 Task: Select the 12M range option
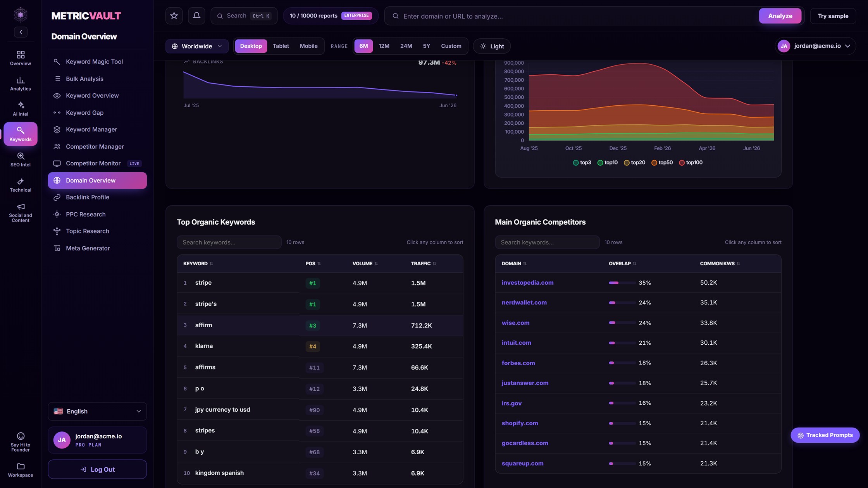click(384, 46)
